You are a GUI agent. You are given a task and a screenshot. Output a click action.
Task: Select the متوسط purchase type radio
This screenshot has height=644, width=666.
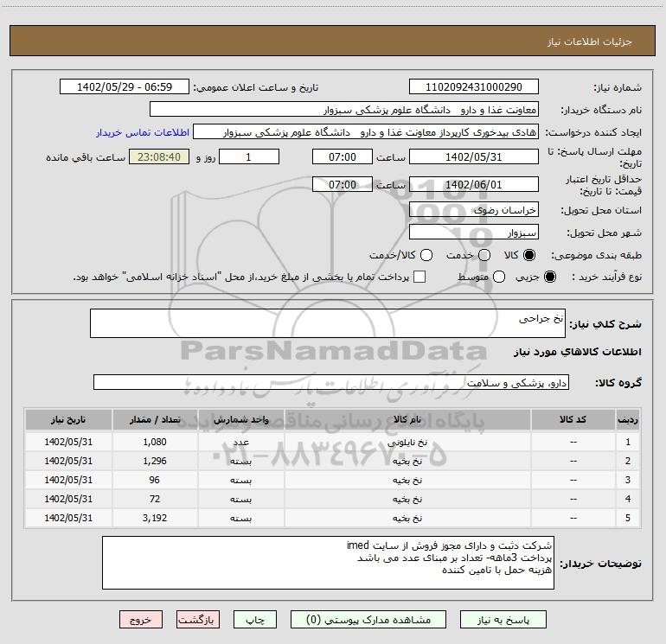(499, 277)
